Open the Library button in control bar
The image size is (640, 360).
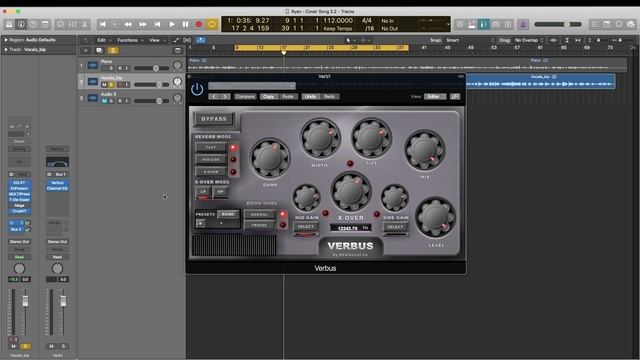(x=9, y=24)
